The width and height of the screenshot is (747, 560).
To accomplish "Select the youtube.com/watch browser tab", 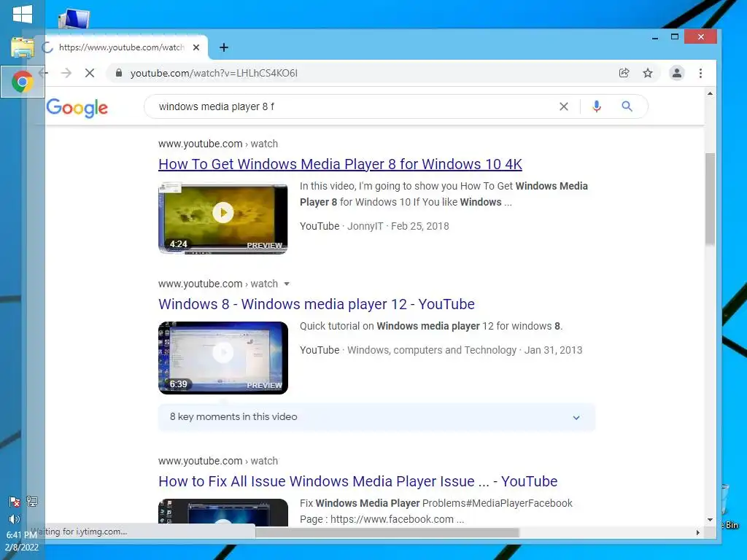I will coord(122,47).
